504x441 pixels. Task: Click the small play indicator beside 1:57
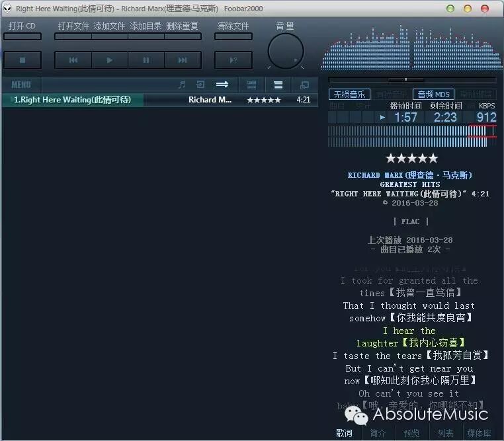pyautogui.click(x=382, y=118)
